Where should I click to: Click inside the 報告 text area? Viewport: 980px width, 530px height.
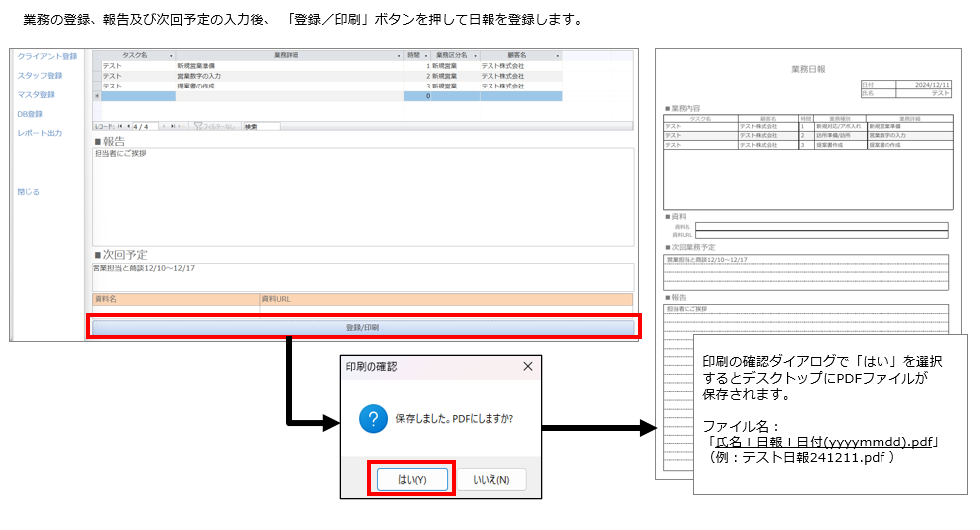(x=362, y=199)
